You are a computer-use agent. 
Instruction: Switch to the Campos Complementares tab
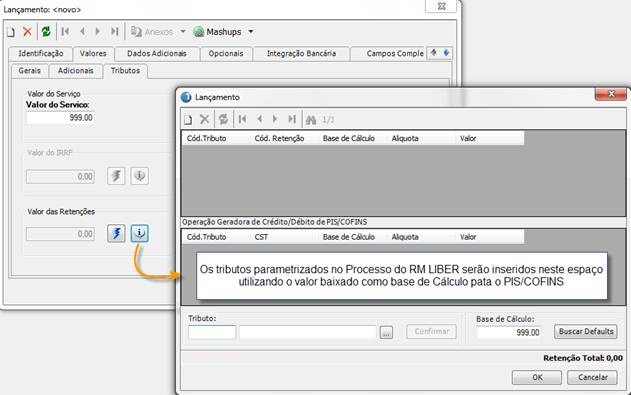pos(388,53)
